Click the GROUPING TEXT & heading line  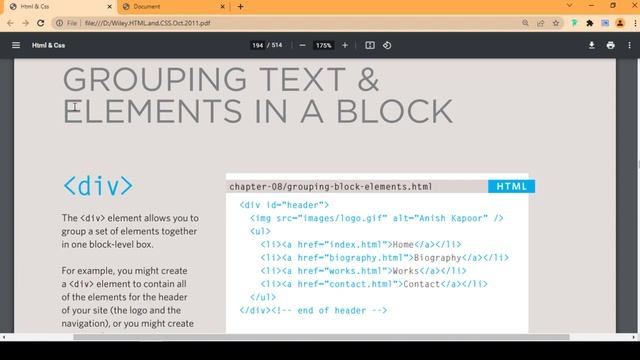click(x=221, y=79)
